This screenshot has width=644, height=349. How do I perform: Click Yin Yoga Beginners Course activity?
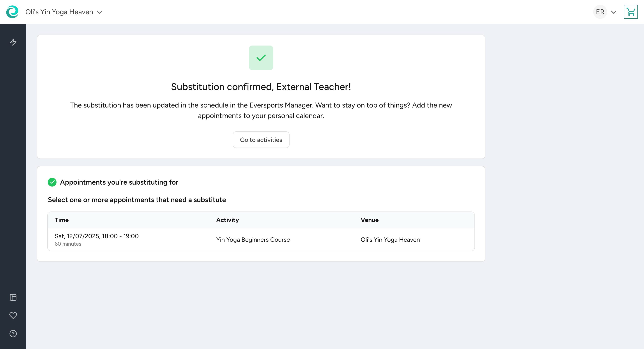(253, 240)
